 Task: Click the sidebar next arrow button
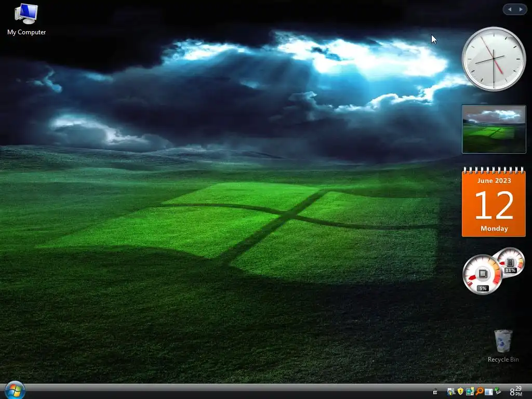pyautogui.click(x=521, y=9)
